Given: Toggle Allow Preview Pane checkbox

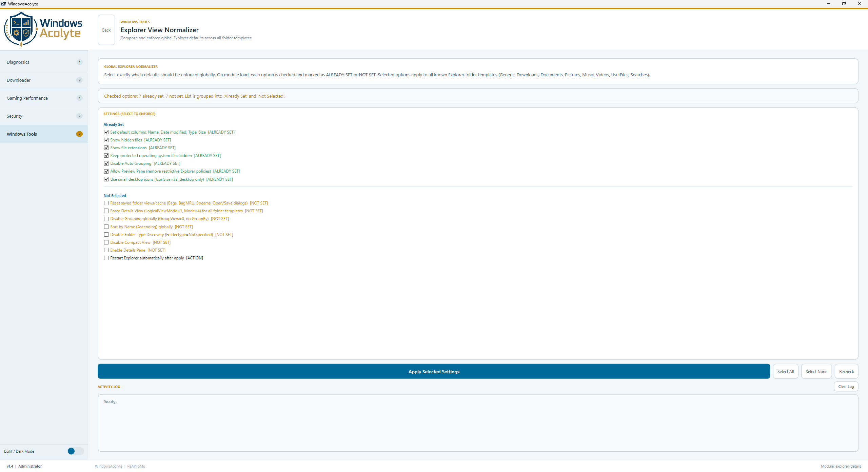Looking at the screenshot, I should click(106, 171).
